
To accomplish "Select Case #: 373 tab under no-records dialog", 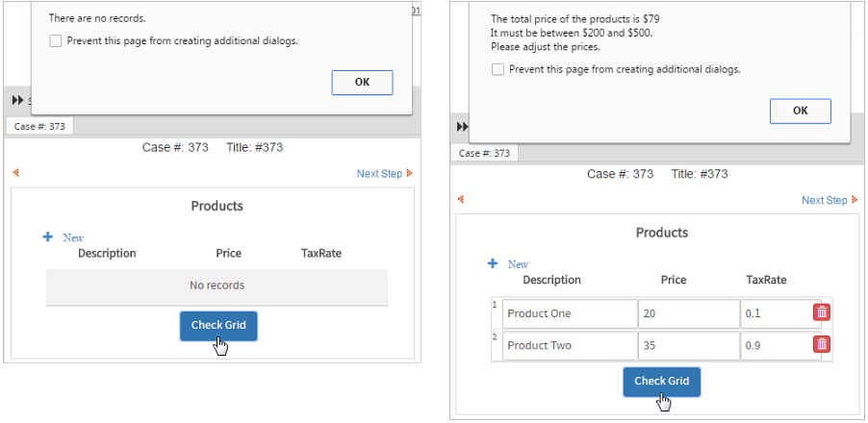I will pos(38,126).
